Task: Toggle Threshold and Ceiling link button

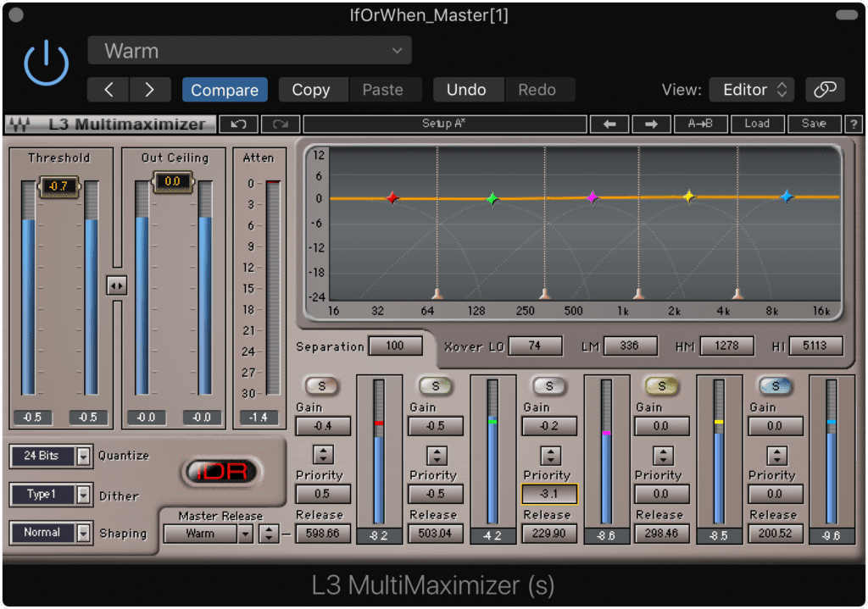Action: click(116, 285)
